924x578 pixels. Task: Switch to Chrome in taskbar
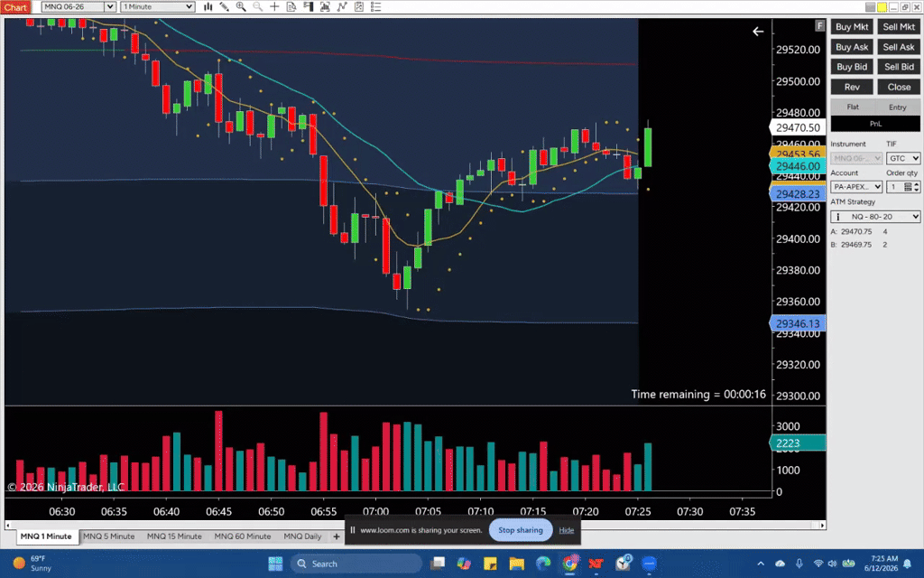pos(570,564)
